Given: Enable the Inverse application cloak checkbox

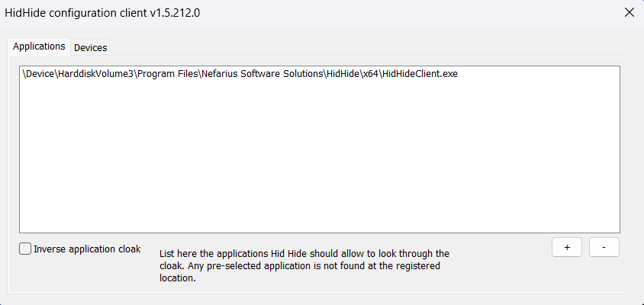Looking at the screenshot, I should [x=25, y=249].
